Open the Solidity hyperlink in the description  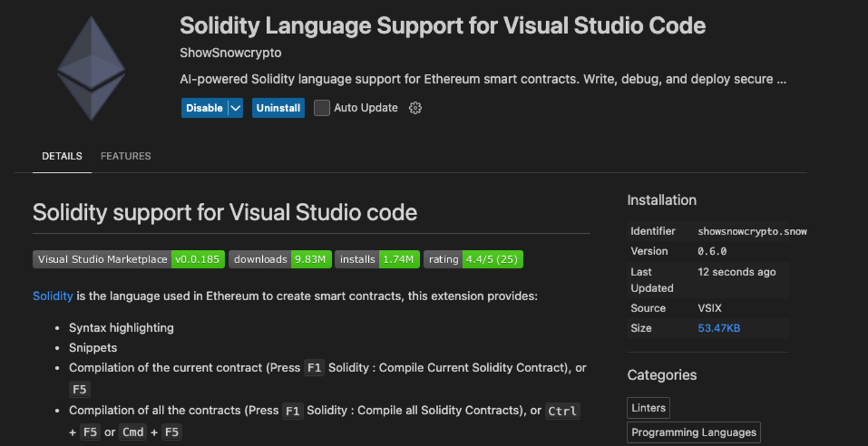(53, 296)
